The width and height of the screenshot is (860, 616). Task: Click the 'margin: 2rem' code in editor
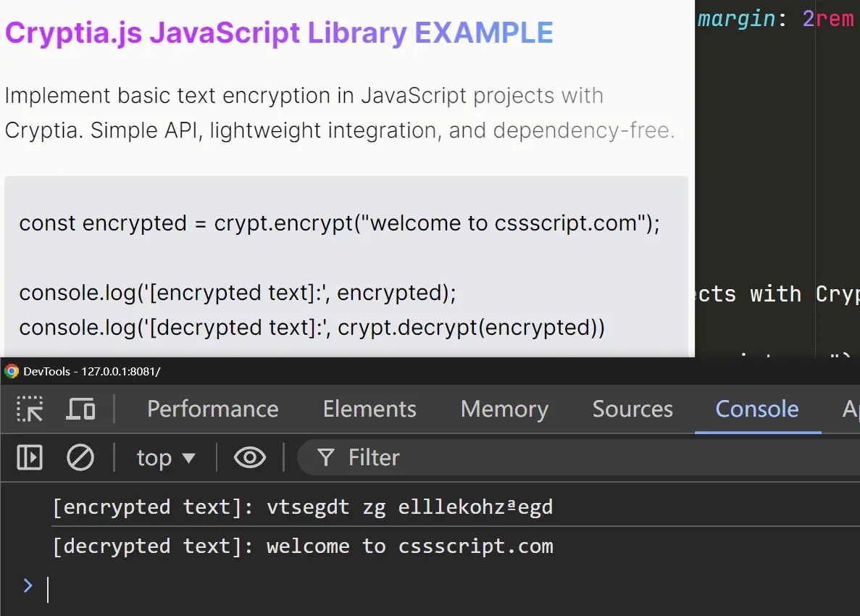(x=775, y=19)
